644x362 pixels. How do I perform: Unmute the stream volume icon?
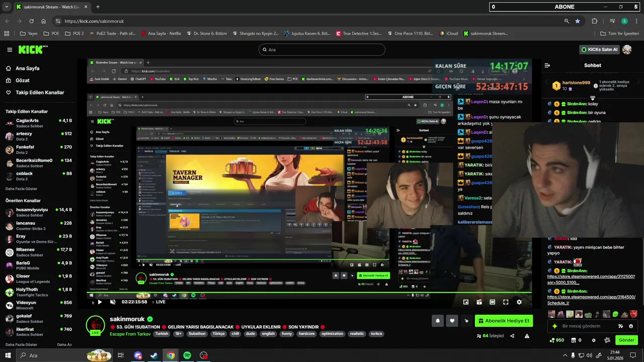coord(113,302)
